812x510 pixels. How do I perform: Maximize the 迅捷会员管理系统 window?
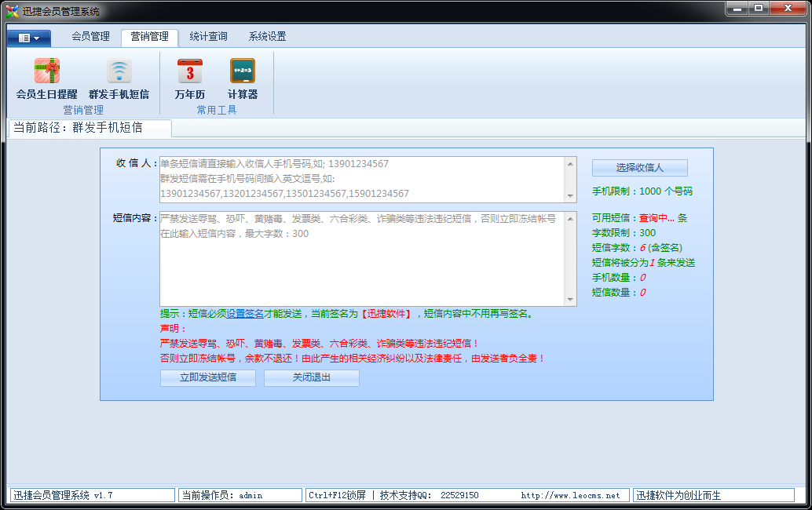759,9
